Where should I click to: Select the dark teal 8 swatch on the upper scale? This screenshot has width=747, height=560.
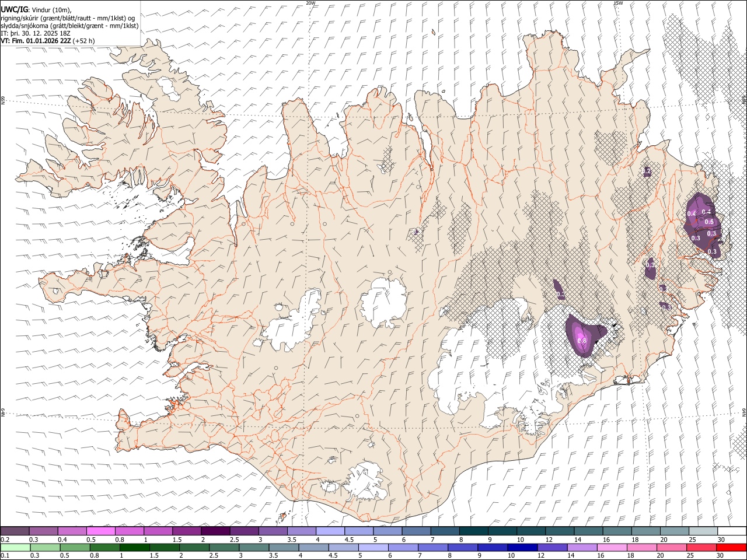pos(474,531)
